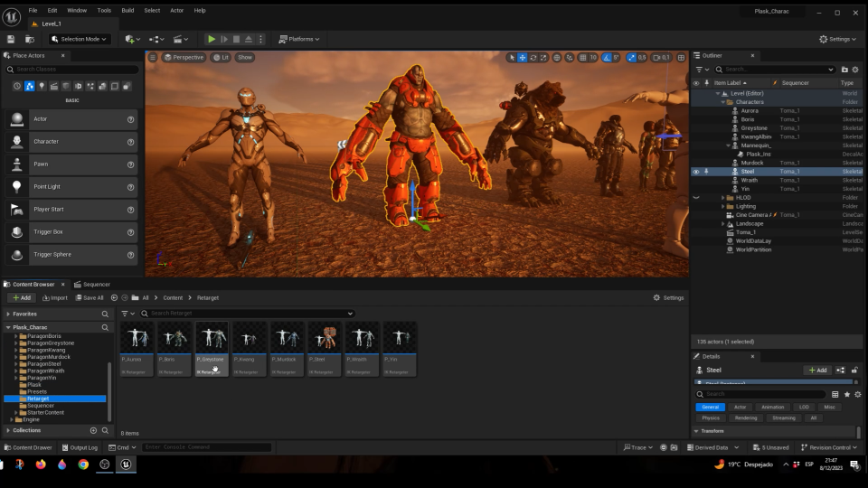
Task: Collapse the Characters folder in Outliner
Action: [x=723, y=102]
